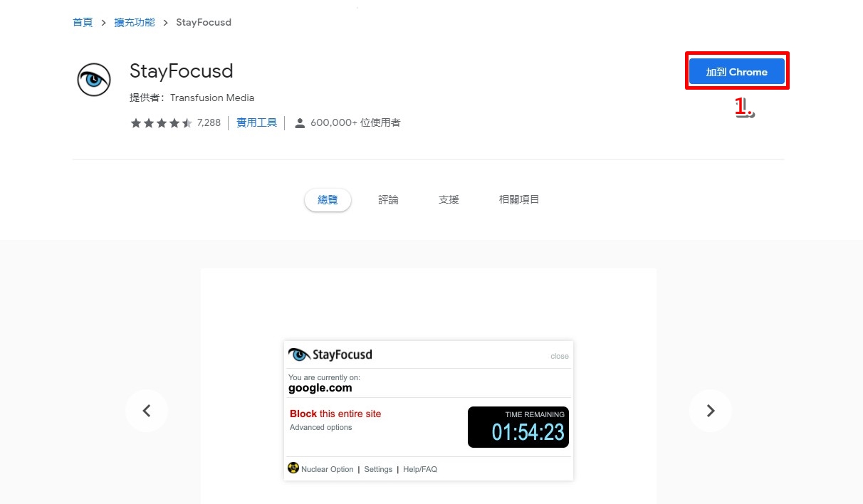This screenshot has width=863, height=504.
Task: Click the users person icon
Action: click(300, 123)
